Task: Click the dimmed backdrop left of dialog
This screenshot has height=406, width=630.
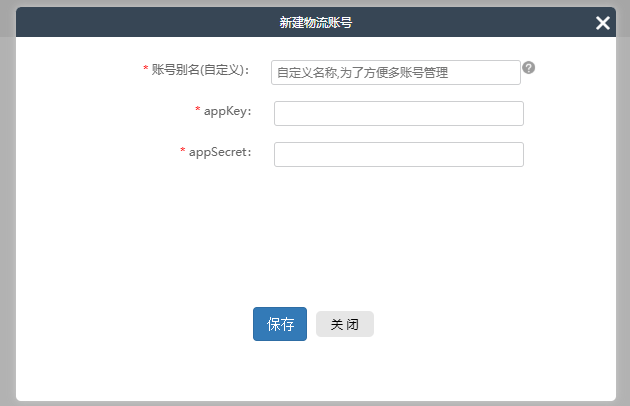Action: click(x=7, y=200)
